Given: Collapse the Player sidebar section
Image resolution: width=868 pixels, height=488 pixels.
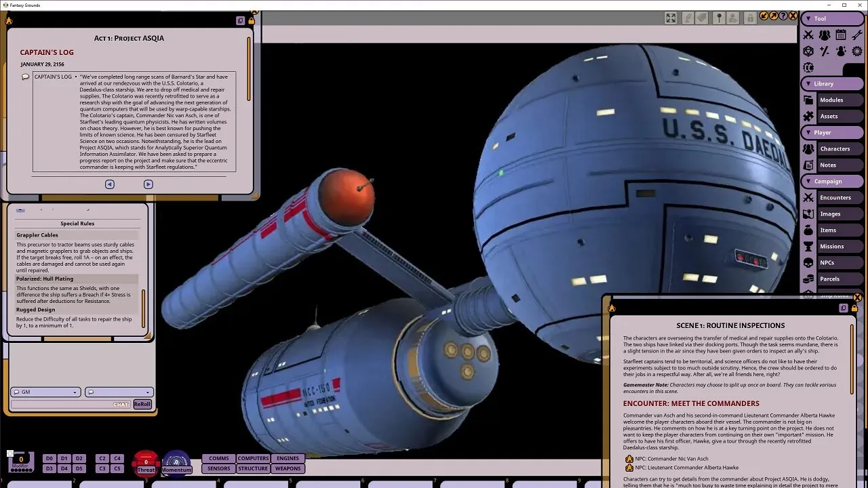Looking at the screenshot, I should 832,133.
